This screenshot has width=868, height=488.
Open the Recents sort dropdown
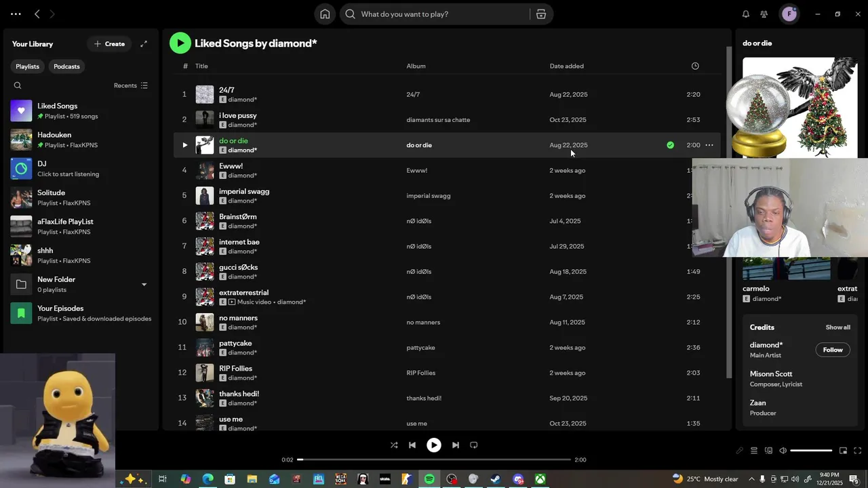click(x=131, y=85)
